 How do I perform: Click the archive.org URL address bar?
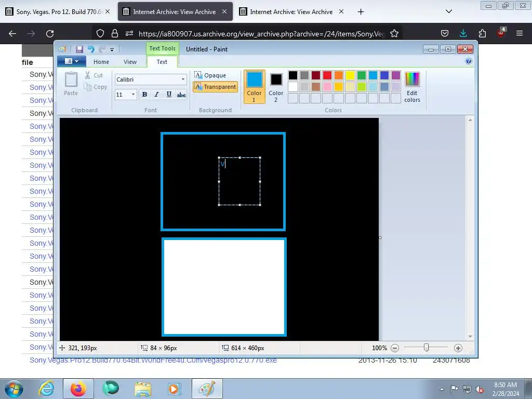[x=262, y=34]
